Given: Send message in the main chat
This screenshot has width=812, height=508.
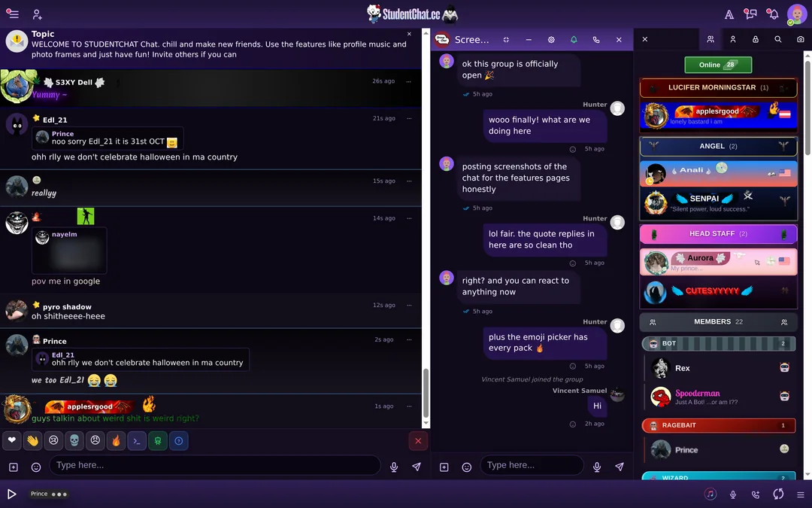Looking at the screenshot, I should (417, 467).
